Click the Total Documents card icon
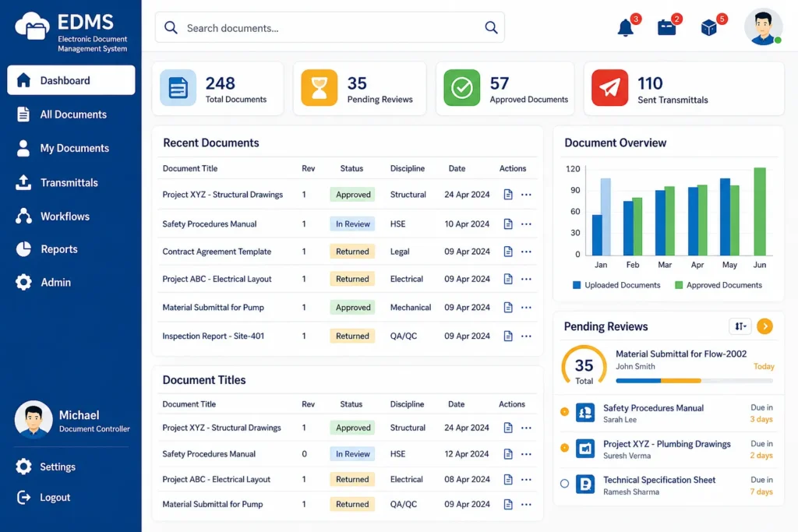798x532 pixels. (178, 87)
